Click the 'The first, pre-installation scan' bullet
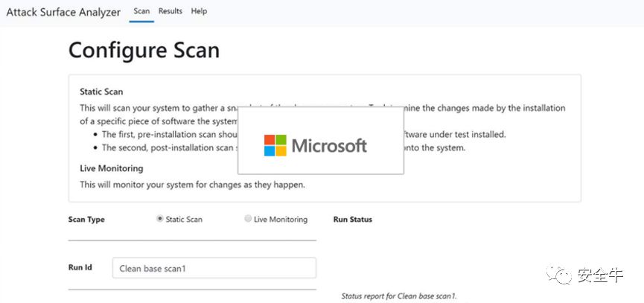Image resolution: width=644 pixels, height=303 pixels. tap(170, 134)
